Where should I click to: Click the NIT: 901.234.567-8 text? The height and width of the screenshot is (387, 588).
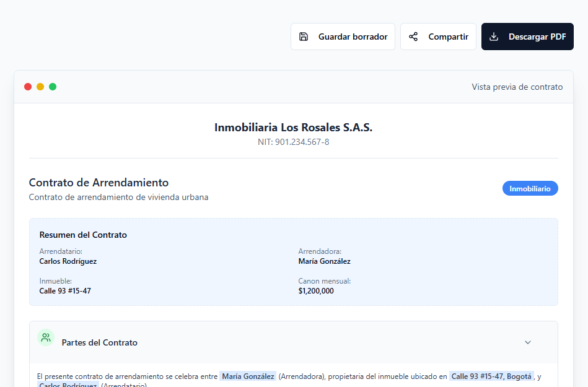(293, 142)
